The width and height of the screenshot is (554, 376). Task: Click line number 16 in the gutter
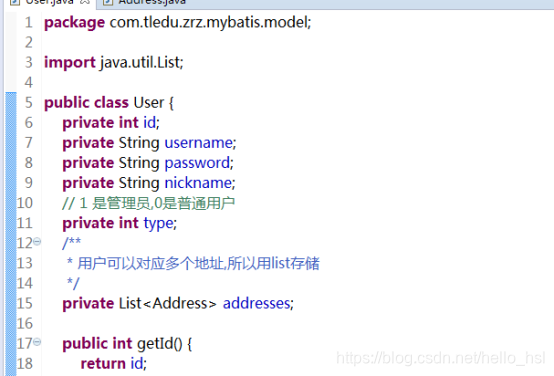click(24, 324)
